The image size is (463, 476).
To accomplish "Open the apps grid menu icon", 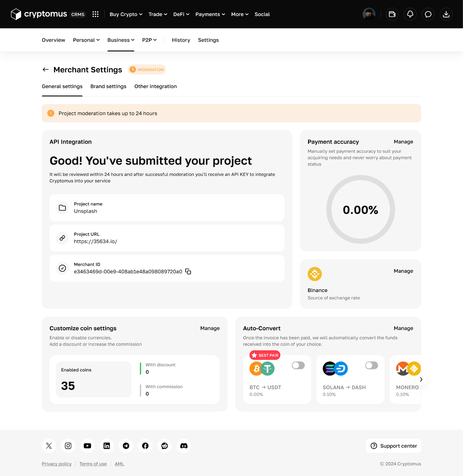I will pyautogui.click(x=95, y=14).
